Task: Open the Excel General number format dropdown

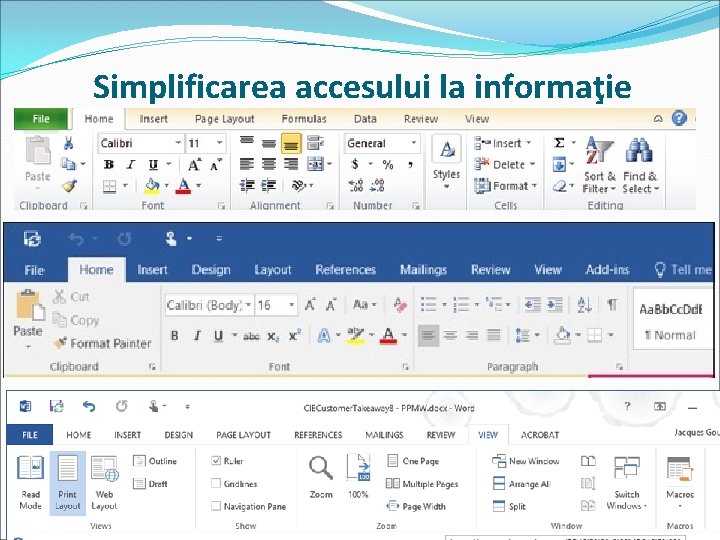Action: click(414, 143)
